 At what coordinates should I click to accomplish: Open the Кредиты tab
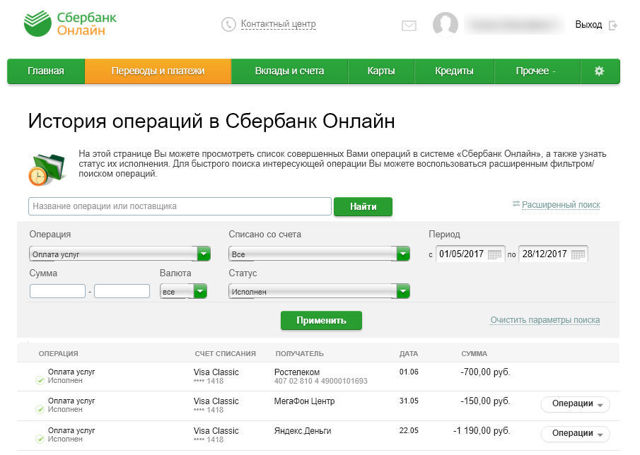454,71
